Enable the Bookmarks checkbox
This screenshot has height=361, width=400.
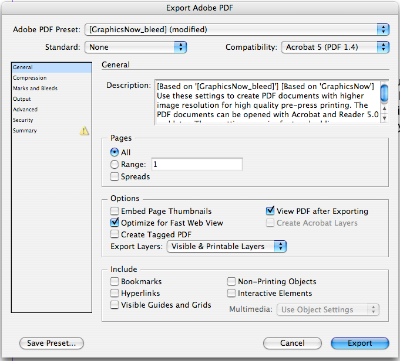click(x=114, y=281)
